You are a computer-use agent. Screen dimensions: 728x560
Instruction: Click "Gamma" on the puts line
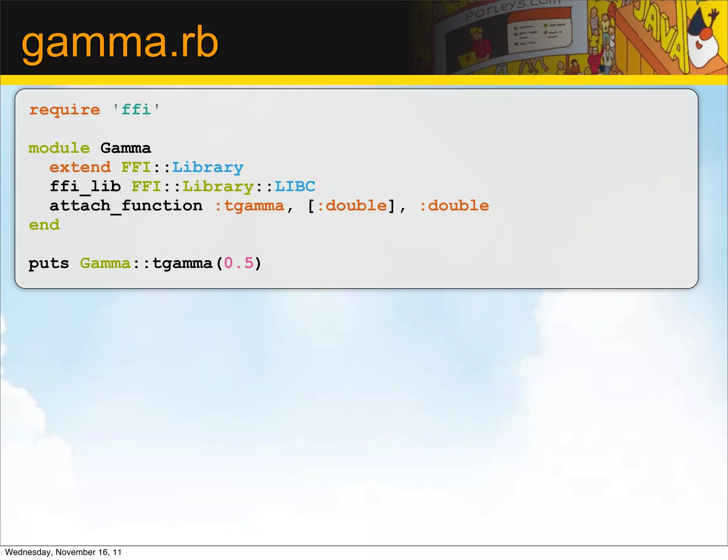click(x=106, y=263)
